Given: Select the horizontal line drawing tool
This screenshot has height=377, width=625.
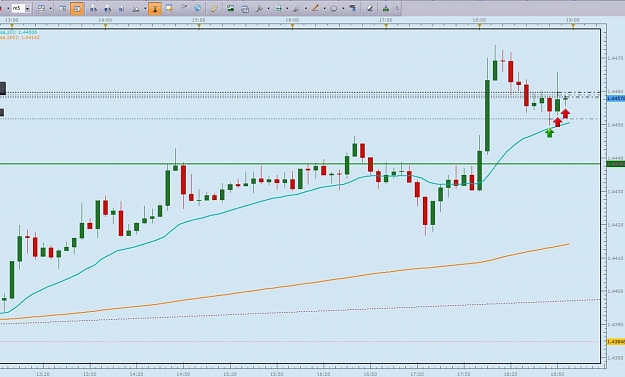Looking at the screenshot, I should pos(278,8).
